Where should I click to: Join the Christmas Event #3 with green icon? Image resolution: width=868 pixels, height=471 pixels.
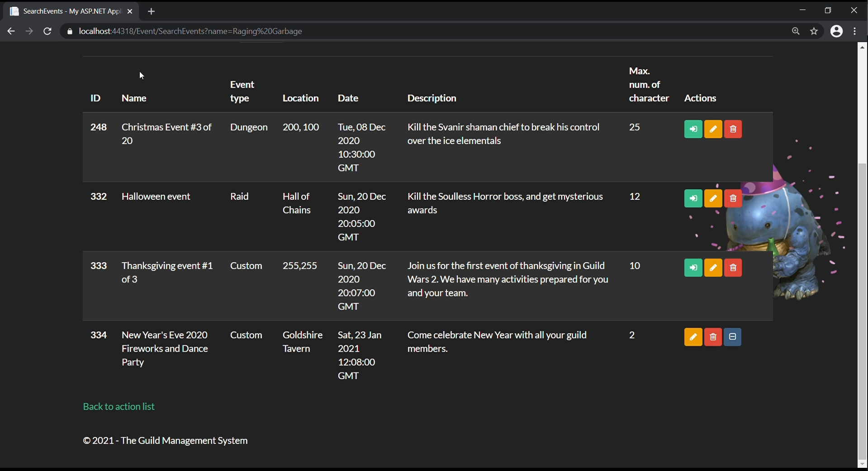pos(693,129)
